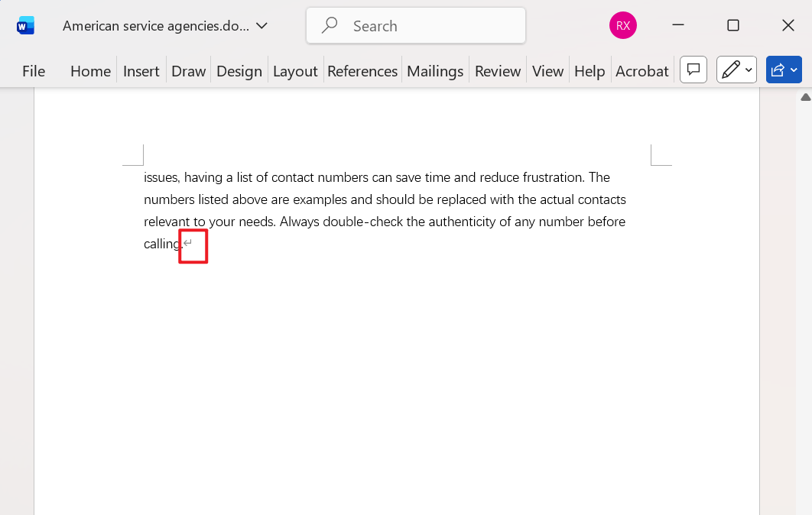The height and width of the screenshot is (515, 812).
Task: Open the RX account avatar
Action: (622, 25)
